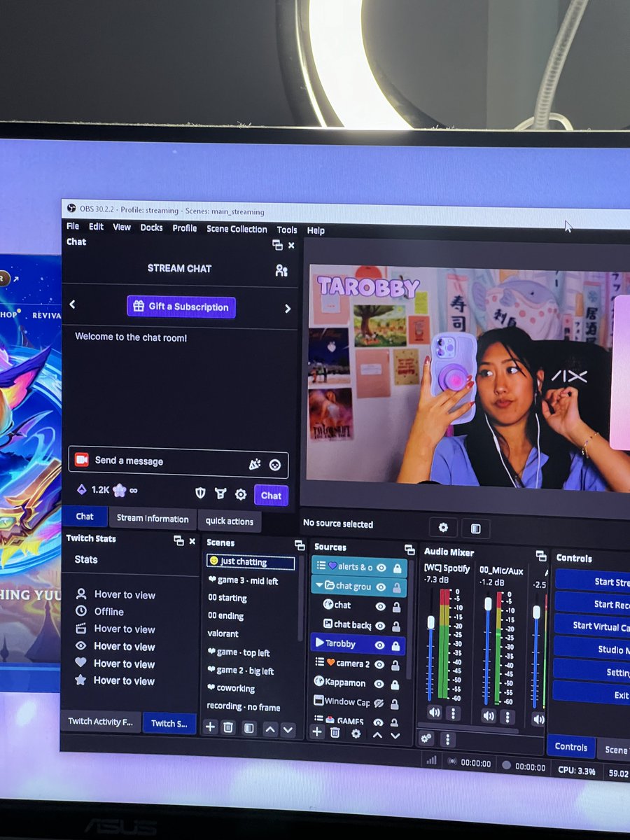Click the Studio Mode button

pos(592,649)
